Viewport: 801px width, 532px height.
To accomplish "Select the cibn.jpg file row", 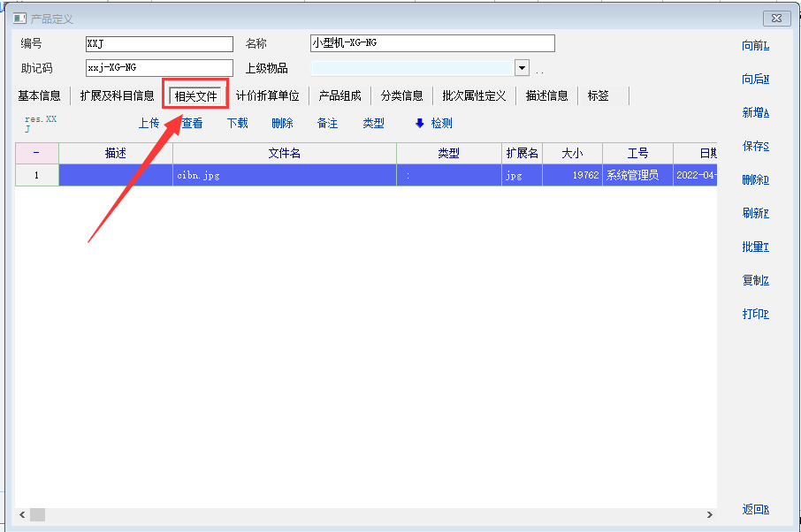I will (284, 175).
